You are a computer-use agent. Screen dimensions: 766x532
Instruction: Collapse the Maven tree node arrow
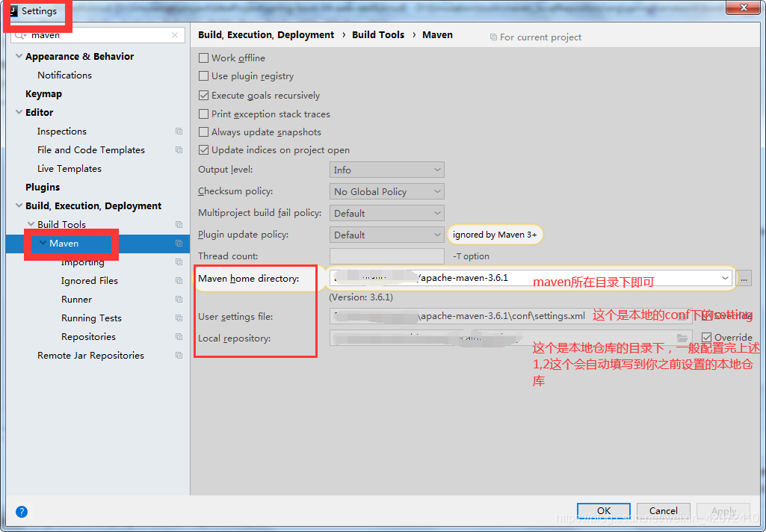pyautogui.click(x=43, y=243)
